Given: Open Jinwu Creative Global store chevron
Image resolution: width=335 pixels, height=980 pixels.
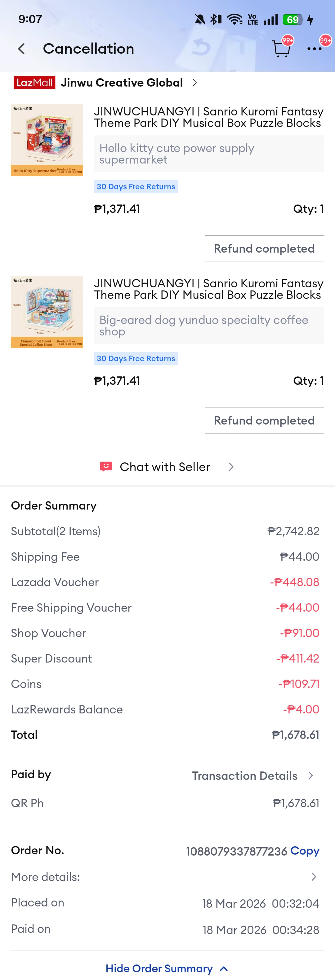Looking at the screenshot, I should click(194, 83).
